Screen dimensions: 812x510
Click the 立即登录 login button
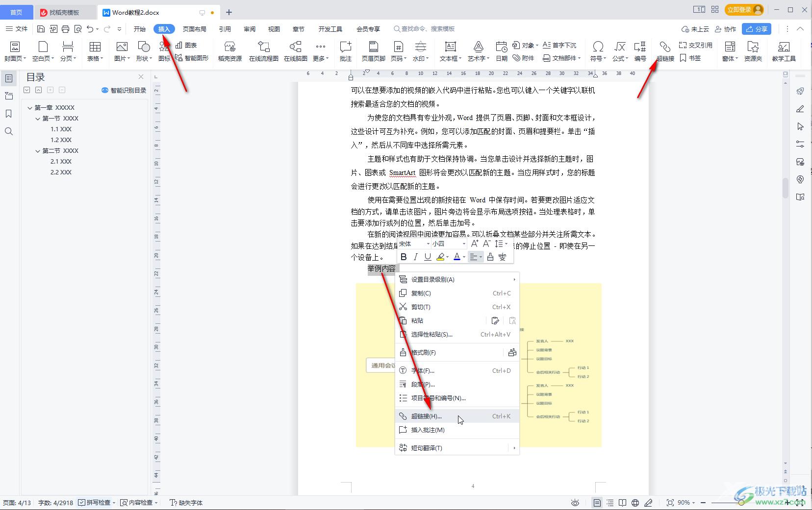pos(744,10)
